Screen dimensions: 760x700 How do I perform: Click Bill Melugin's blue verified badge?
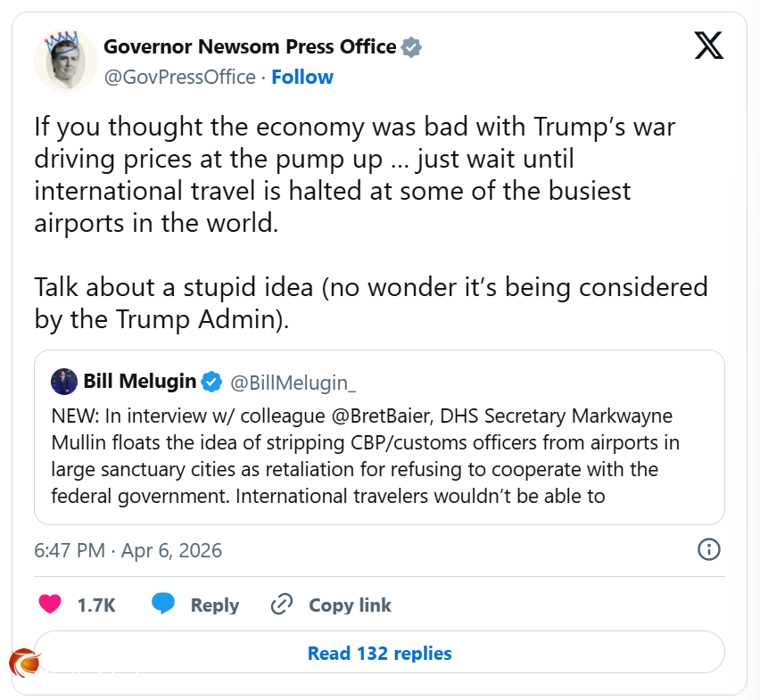(x=211, y=382)
